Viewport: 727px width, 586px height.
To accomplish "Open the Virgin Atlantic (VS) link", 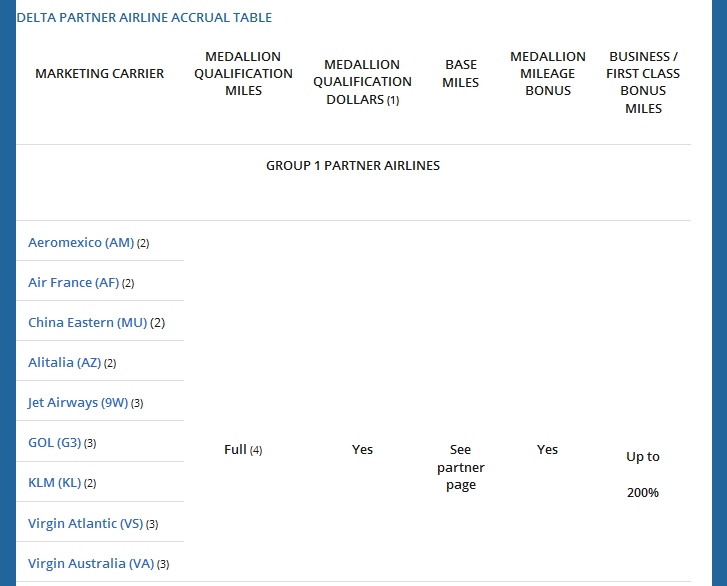I will coord(86,523).
